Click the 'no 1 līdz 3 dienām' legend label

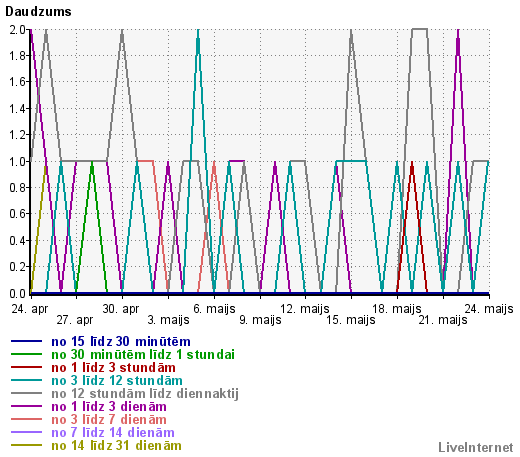(109, 406)
